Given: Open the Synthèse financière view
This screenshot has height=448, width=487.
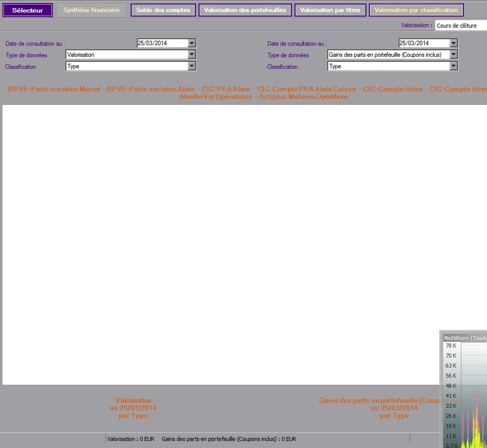Looking at the screenshot, I should (x=91, y=10).
